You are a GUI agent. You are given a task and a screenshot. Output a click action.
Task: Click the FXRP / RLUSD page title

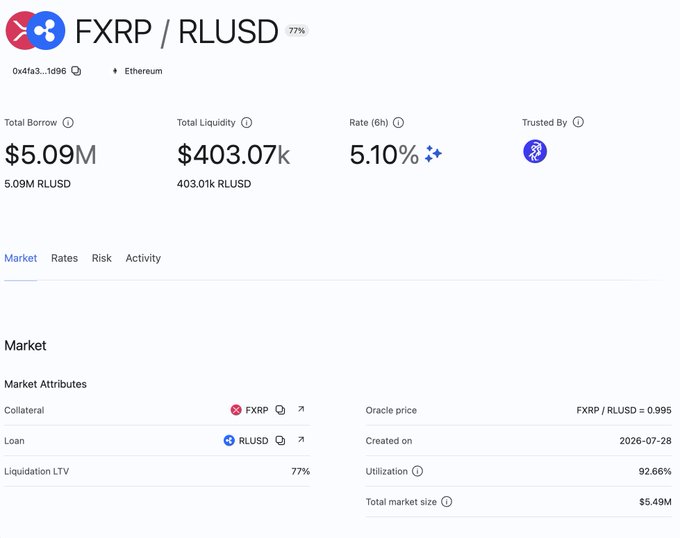coord(177,32)
